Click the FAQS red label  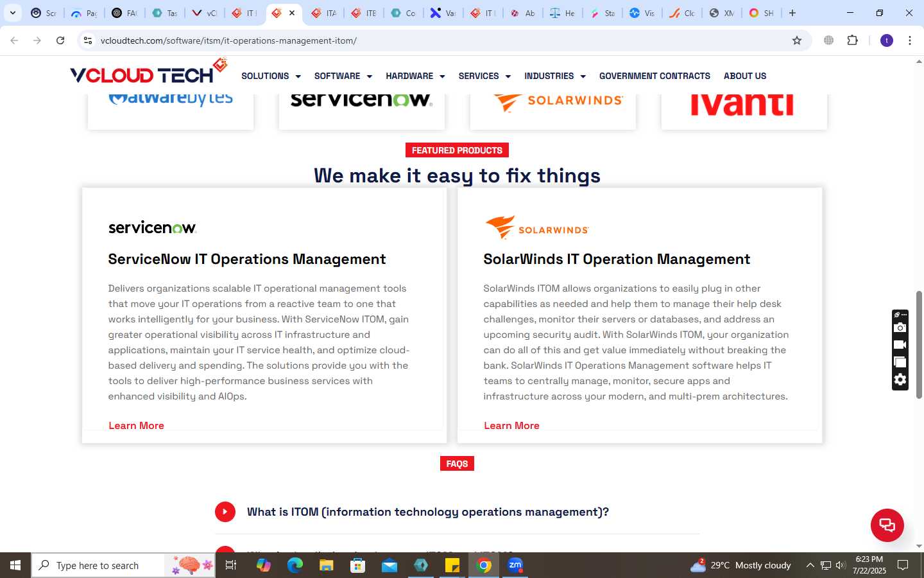click(457, 464)
